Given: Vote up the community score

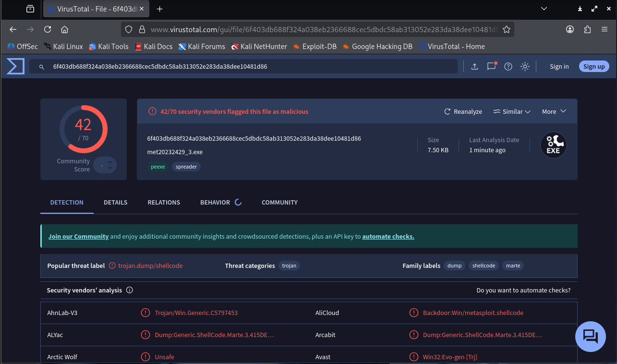Looking at the screenshot, I should (x=110, y=162).
